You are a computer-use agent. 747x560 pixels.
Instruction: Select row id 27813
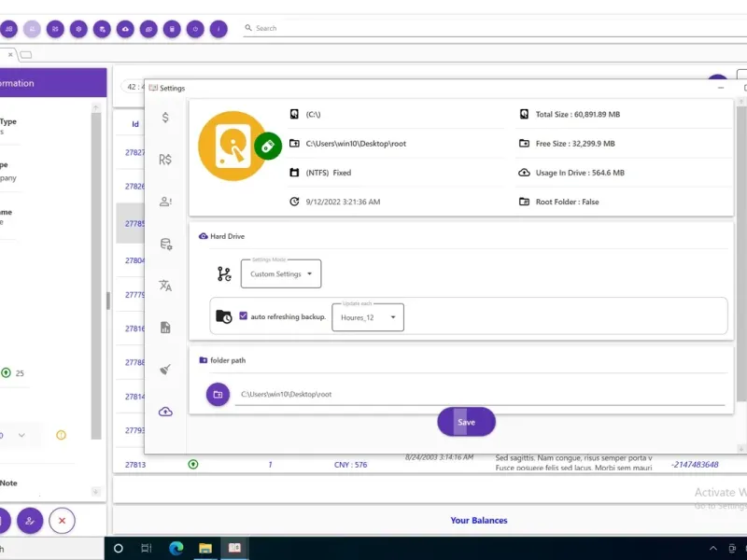[x=135, y=464]
